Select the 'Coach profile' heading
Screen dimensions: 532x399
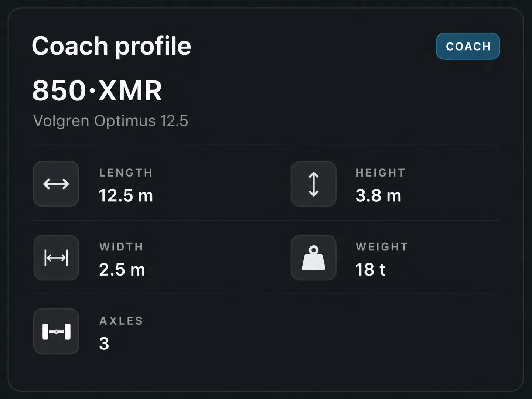[112, 46]
